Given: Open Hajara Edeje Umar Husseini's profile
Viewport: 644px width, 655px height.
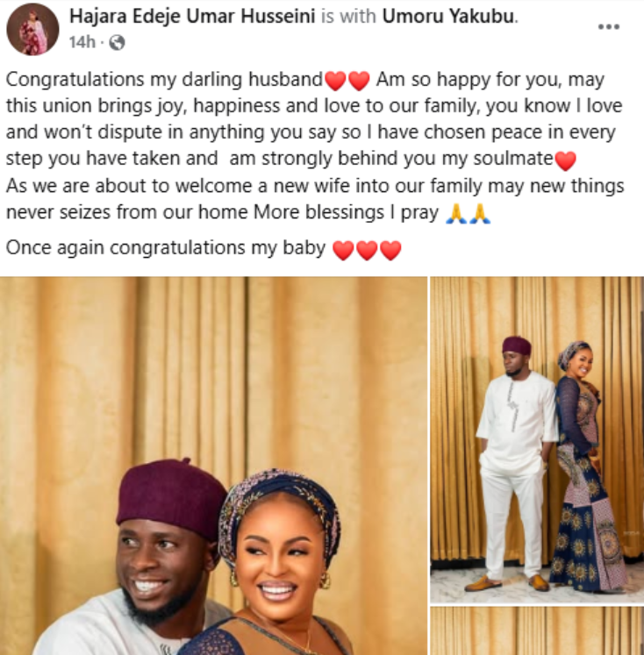Looking at the screenshot, I should coord(192,17).
